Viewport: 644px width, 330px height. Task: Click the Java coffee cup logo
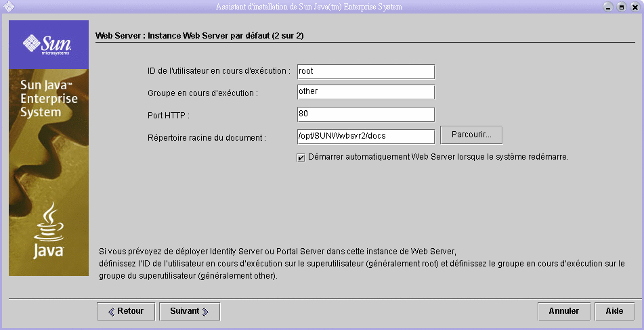pos(49,231)
